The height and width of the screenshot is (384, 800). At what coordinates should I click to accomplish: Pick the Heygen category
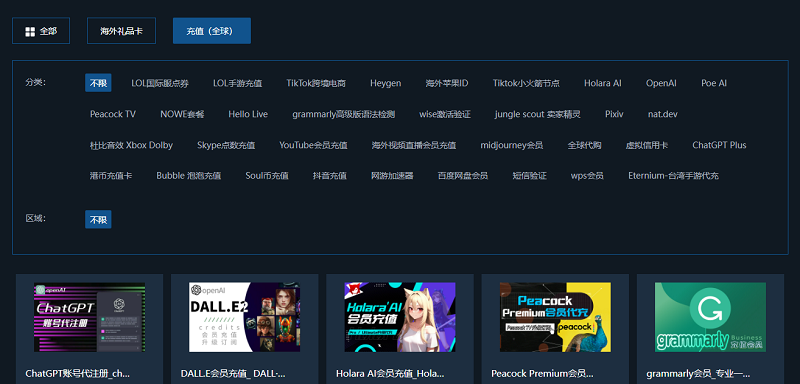coord(386,83)
